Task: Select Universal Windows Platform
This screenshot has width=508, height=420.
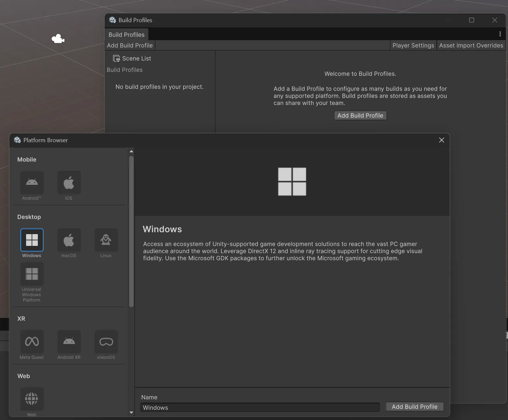Action: pyautogui.click(x=32, y=274)
